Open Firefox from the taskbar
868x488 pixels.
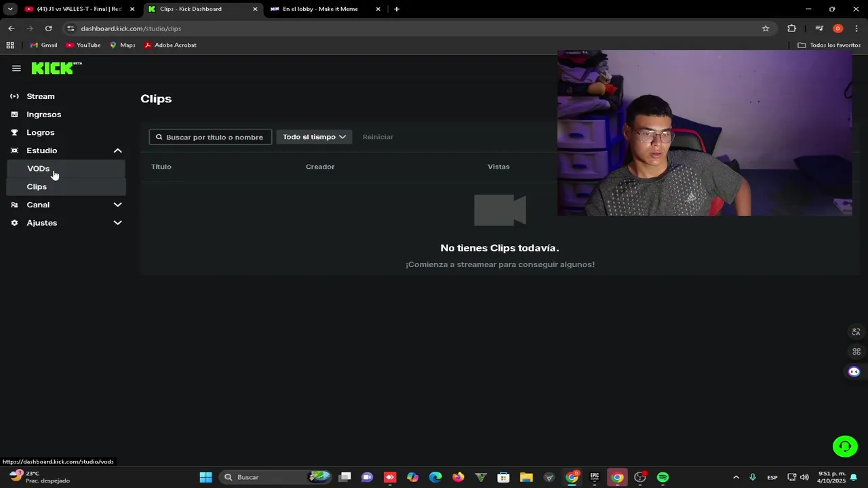pos(458,477)
